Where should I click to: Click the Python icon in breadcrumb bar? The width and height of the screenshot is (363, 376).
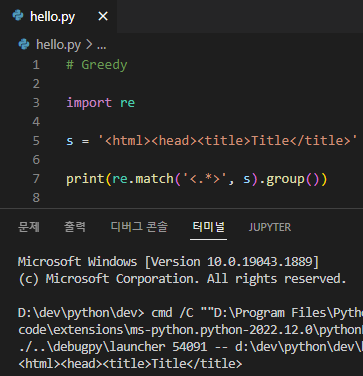click(x=24, y=44)
